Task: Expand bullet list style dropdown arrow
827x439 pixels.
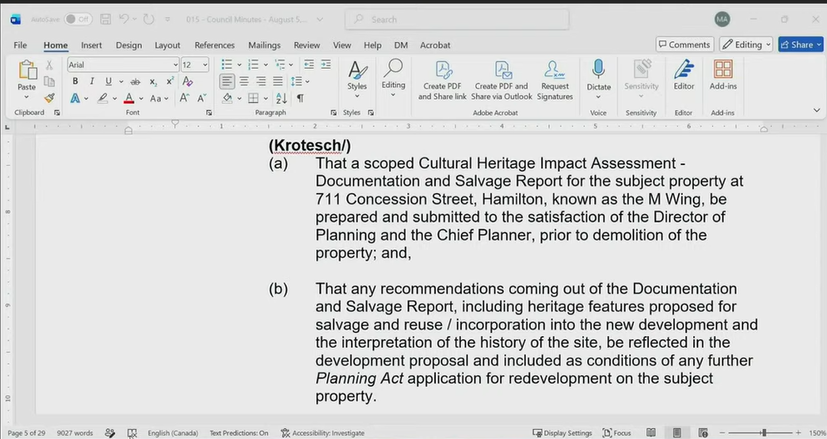Action: pos(239,65)
